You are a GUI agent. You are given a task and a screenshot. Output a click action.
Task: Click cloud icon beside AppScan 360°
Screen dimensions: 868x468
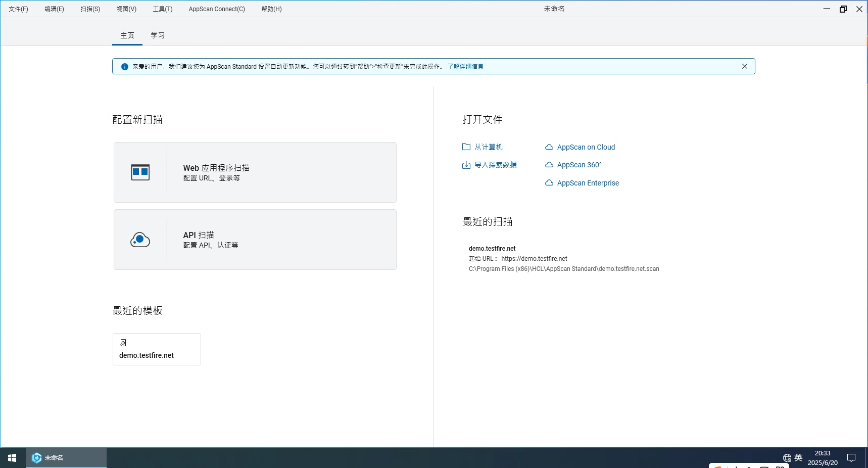click(x=549, y=165)
